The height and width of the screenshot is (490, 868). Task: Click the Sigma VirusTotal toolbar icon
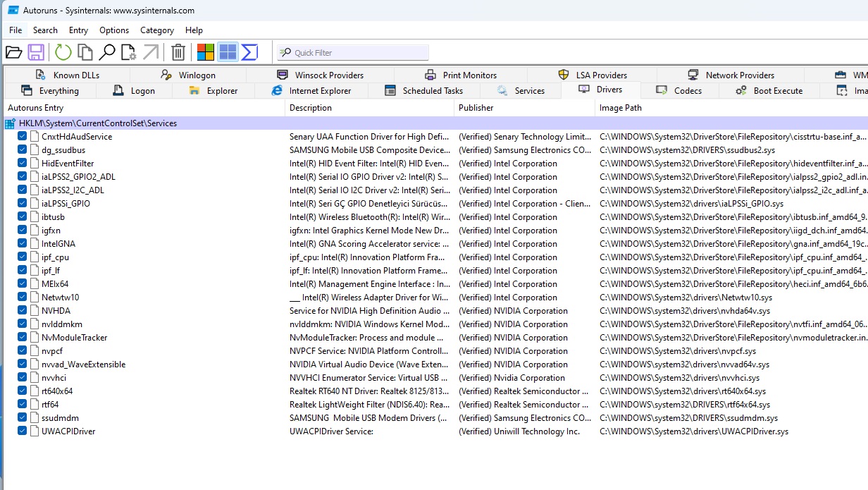[x=249, y=52]
